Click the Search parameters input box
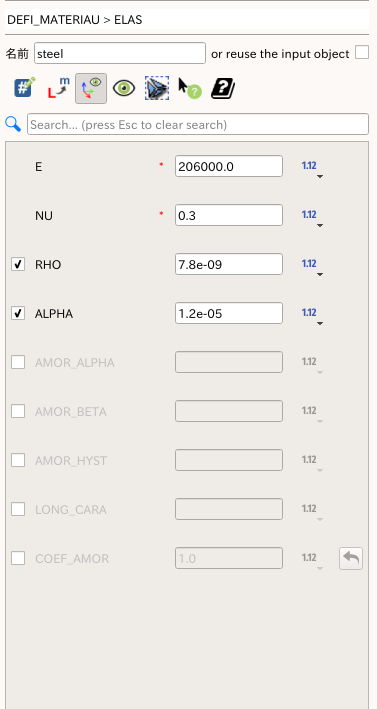Viewport: 377px width, 709px height. tap(198, 124)
